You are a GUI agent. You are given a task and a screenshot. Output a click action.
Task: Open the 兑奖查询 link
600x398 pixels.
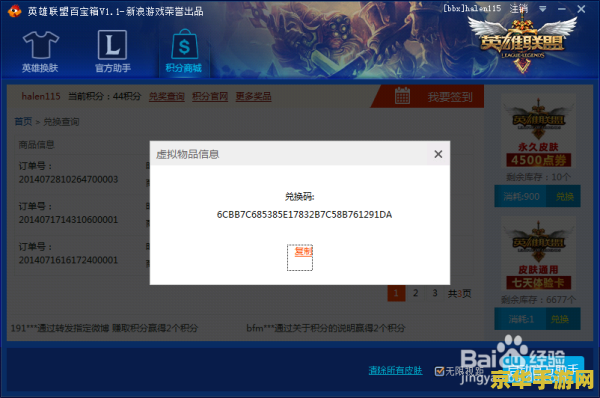(x=166, y=96)
